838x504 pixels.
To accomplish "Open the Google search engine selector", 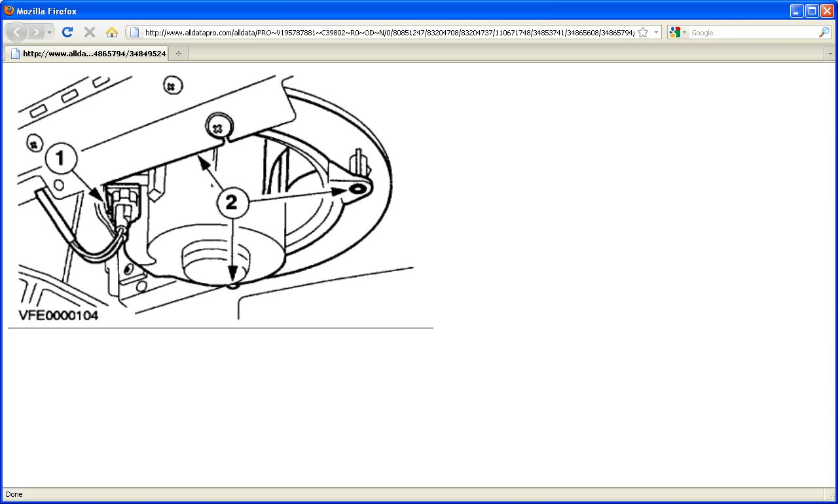I will 678,32.
